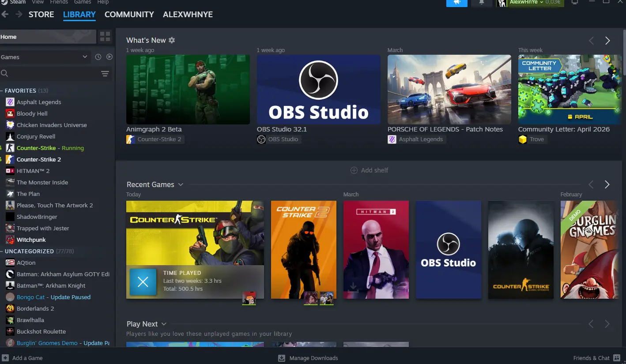Toggle the ready-to-play filter icon
Viewport: 626px width, 364px height.
109,57
